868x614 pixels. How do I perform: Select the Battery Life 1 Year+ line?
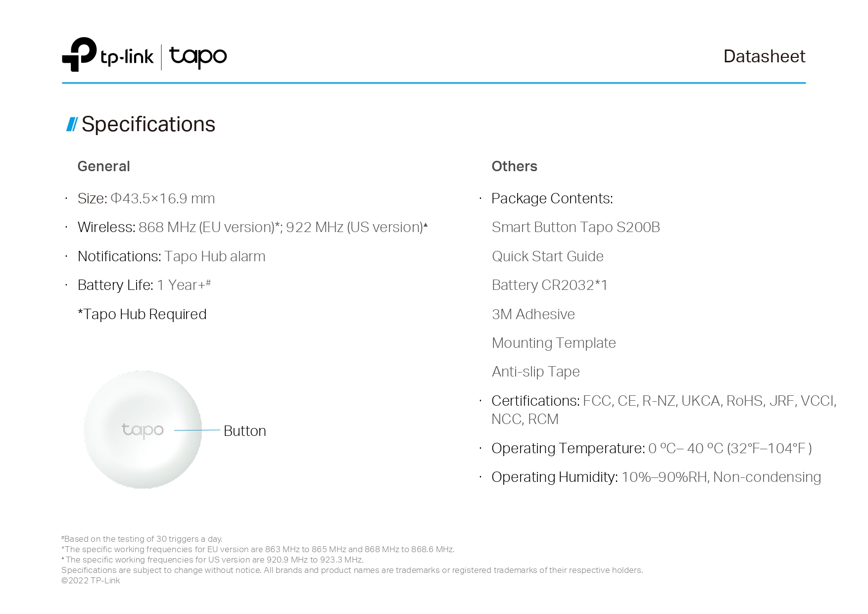(144, 285)
